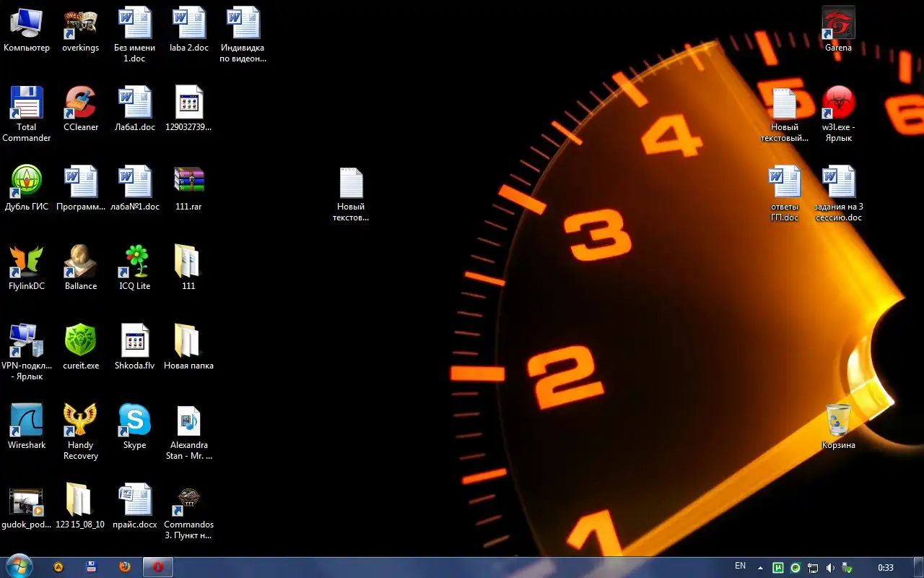Click the Корзина recycle bin
This screenshot has height=578, width=924.
click(838, 420)
